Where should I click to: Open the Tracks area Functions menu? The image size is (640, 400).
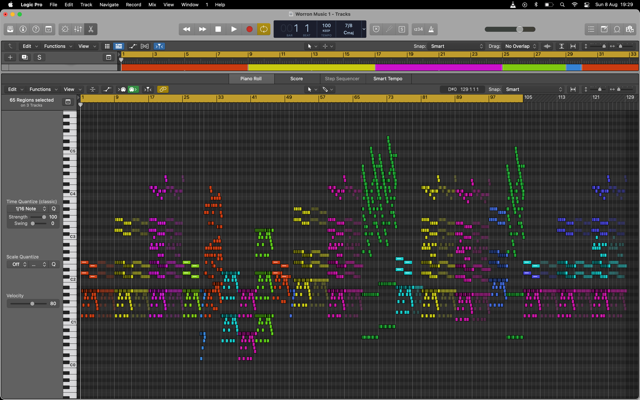(x=58, y=46)
